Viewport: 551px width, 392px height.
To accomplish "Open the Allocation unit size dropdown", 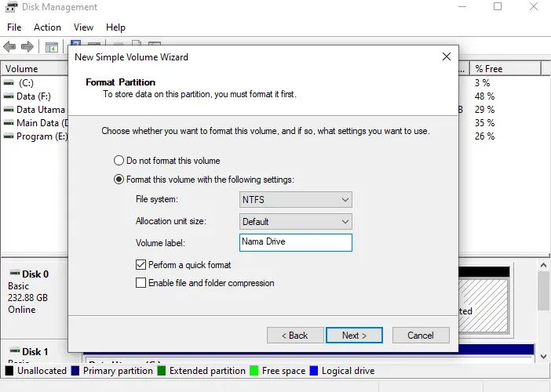I will tap(296, 221).
